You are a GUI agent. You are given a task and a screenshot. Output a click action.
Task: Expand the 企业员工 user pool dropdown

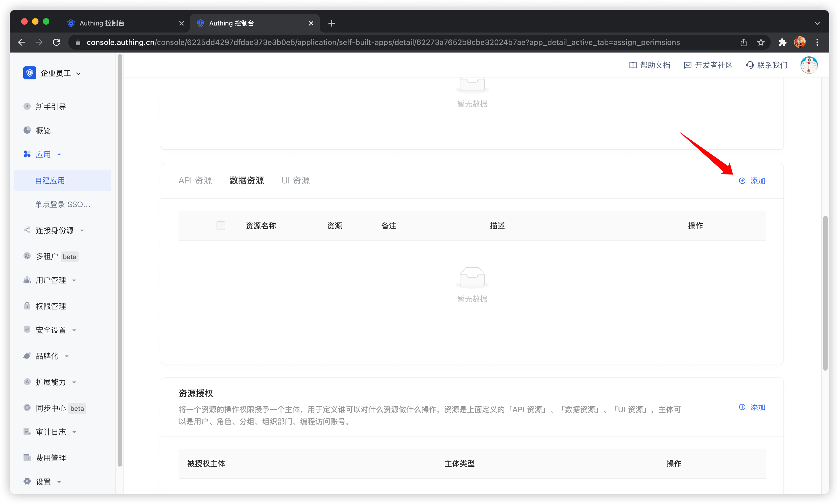tap(79, 74)
